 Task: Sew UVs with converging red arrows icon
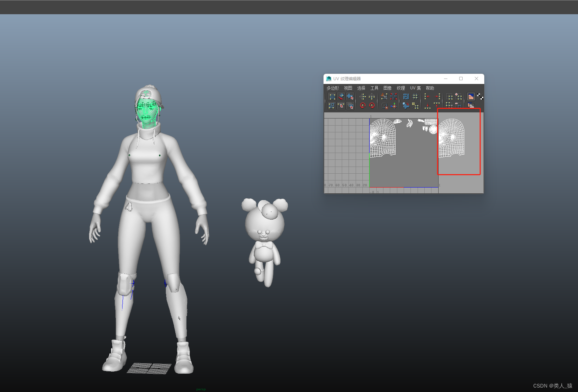click(394, 96)
